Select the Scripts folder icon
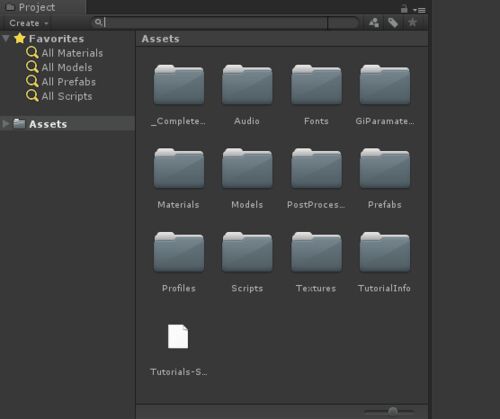Image resolution: width=500 pixels, height=419 pixels. pyautogui.click(x=247, y=252)
